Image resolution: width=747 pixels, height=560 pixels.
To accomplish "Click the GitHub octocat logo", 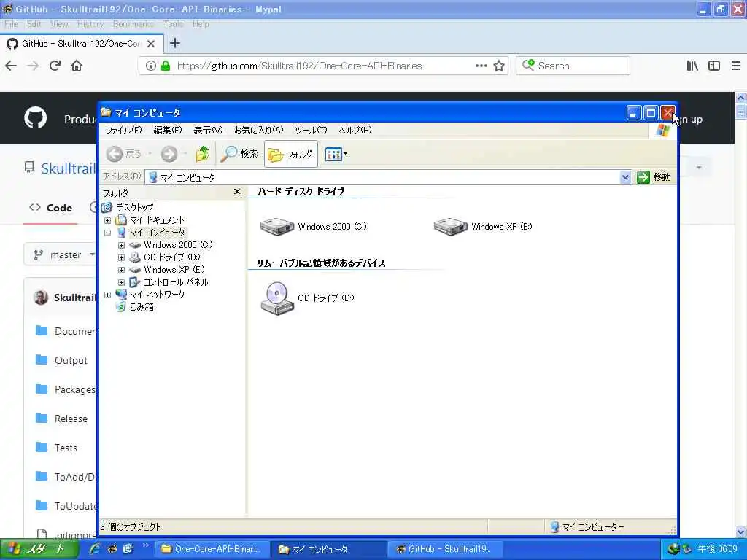I will [x=36, y=117].
